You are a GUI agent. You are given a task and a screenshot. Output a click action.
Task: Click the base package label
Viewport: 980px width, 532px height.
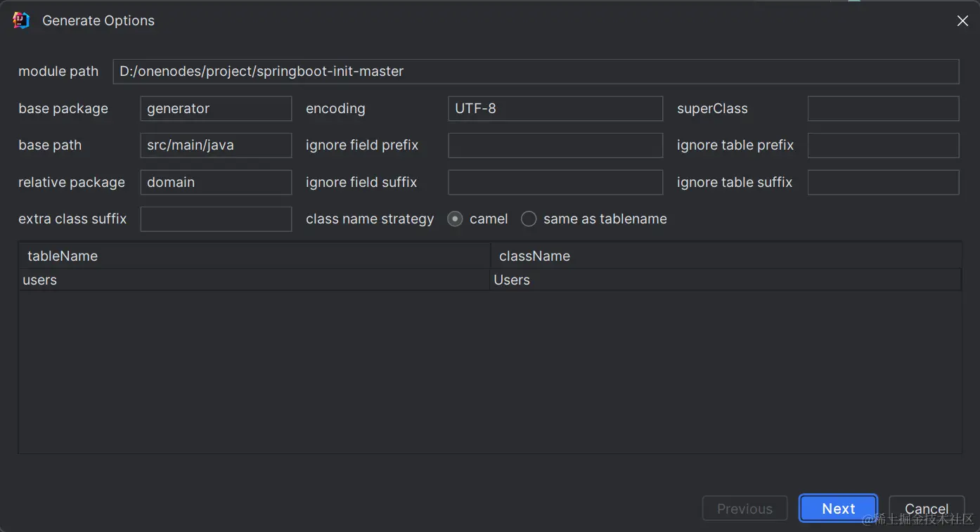[63, 109]
